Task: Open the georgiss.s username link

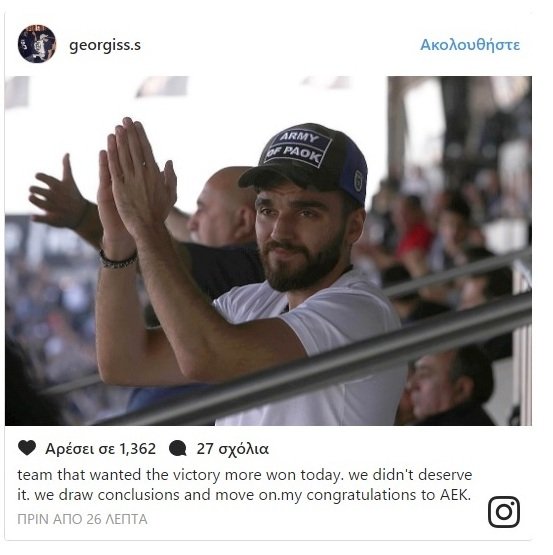Action: [x=105, y=45]
